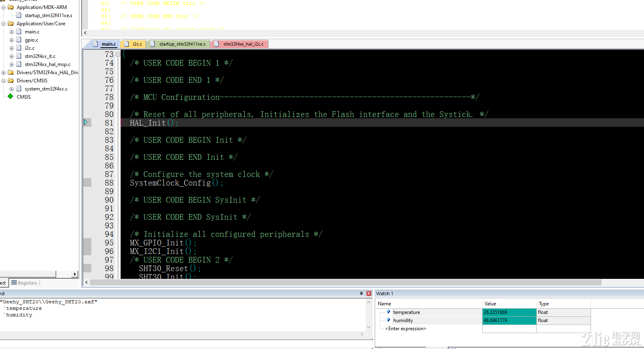Click the temperature variable icon in Watch 1

388,311
